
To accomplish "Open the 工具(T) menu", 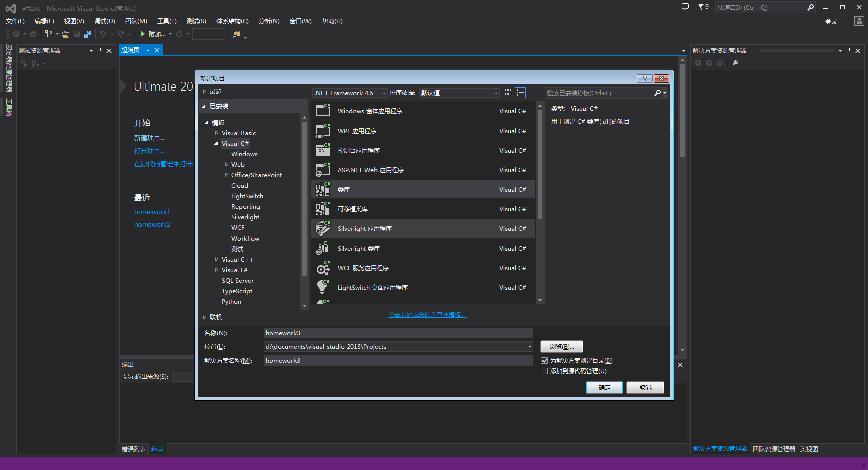I will pos(167,21).
